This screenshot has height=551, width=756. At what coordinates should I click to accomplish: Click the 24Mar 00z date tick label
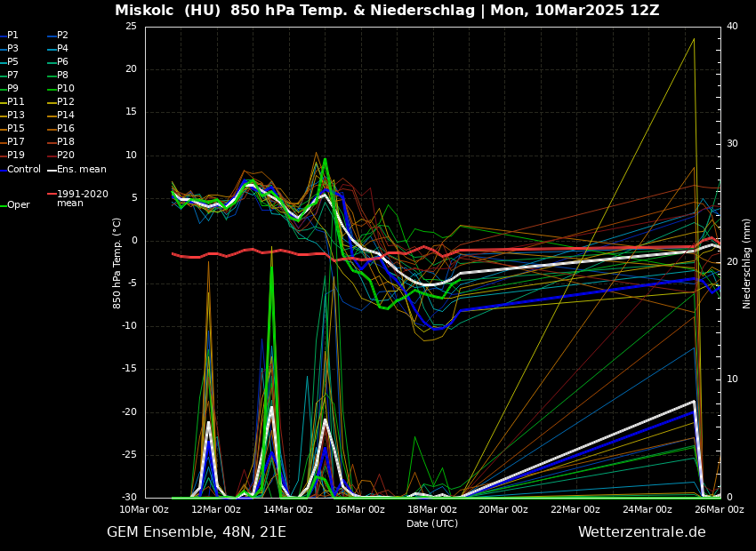647,509
